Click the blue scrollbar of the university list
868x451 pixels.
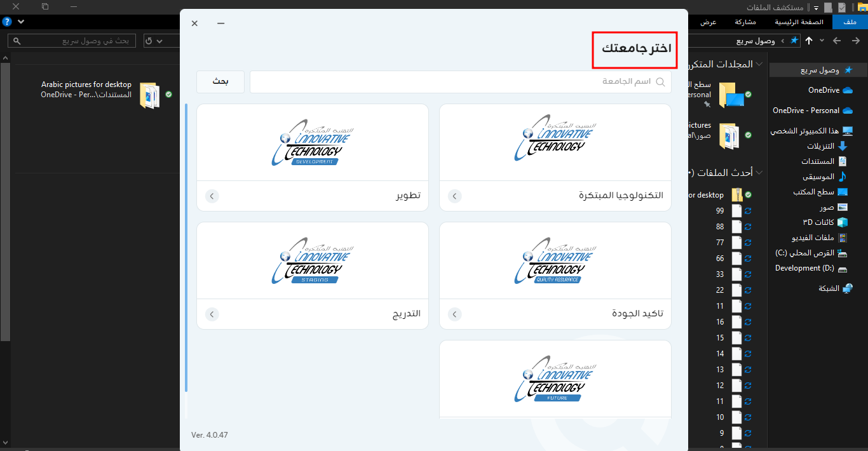point(186,248)
